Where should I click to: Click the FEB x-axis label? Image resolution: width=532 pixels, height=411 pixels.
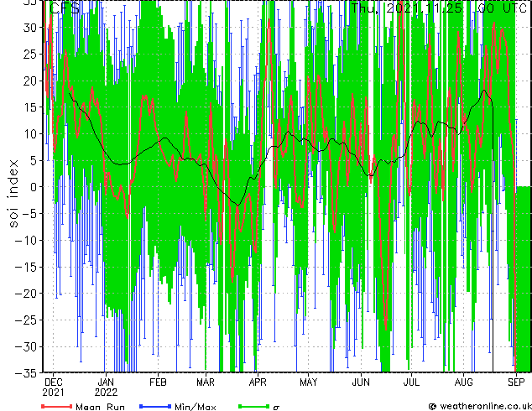(x=158, y=382)
